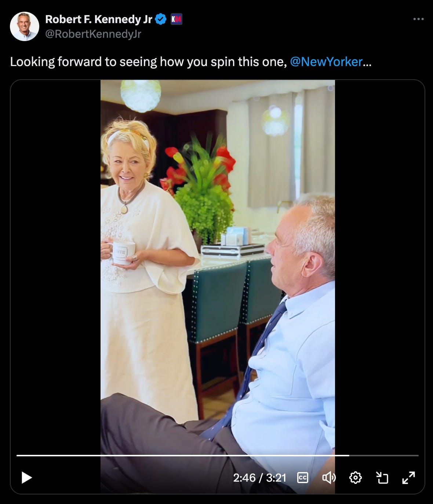Viewport: 433px width, 504px height.
Task: Click the white coffee mug in the video
Action: 123,252
